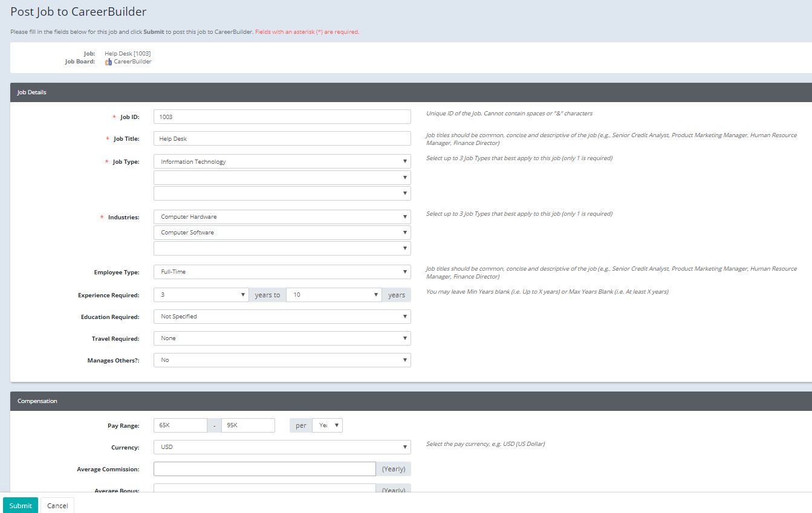Screen dimensions: 812x513
Task: Select maximum experience years dropdown
Action: (333, 295)
